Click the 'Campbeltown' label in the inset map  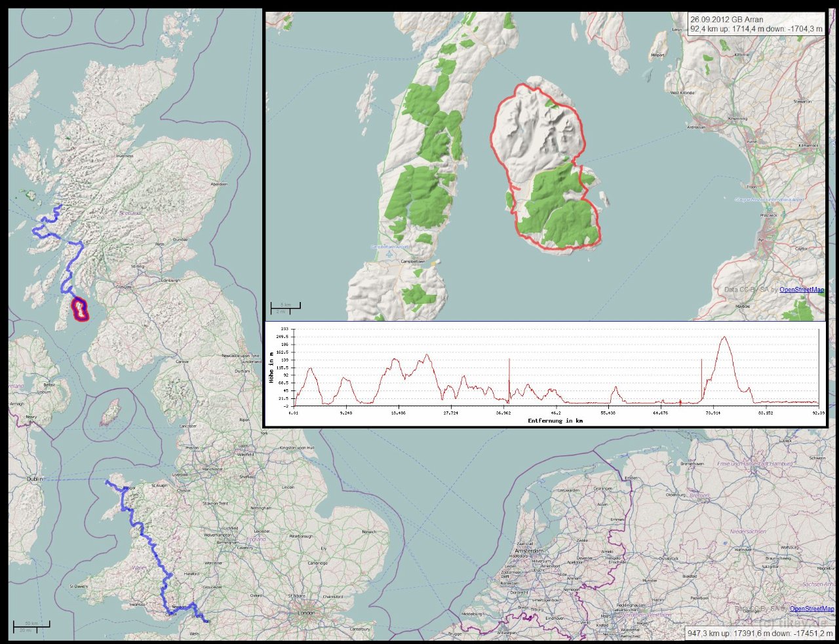tap(412, 261)
